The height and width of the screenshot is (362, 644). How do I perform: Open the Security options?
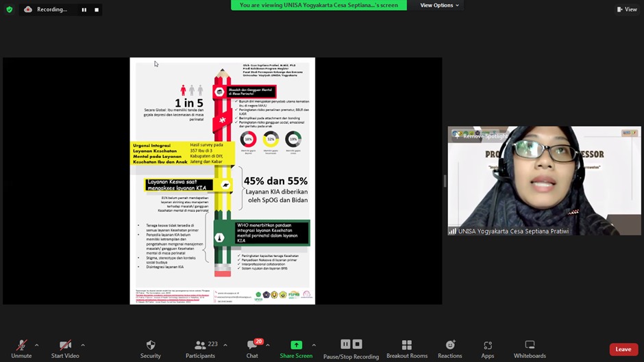pos(151,348)
